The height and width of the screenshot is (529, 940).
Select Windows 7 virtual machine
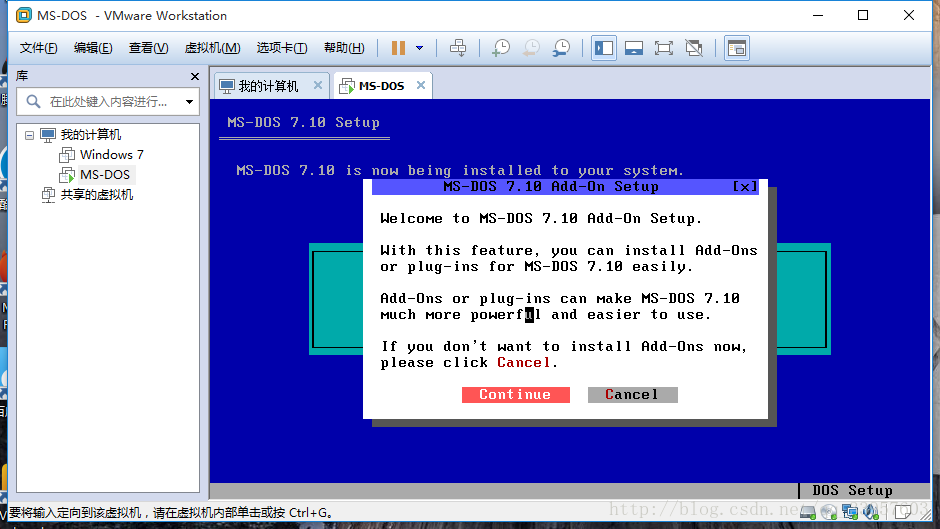(x=112, y=155)
